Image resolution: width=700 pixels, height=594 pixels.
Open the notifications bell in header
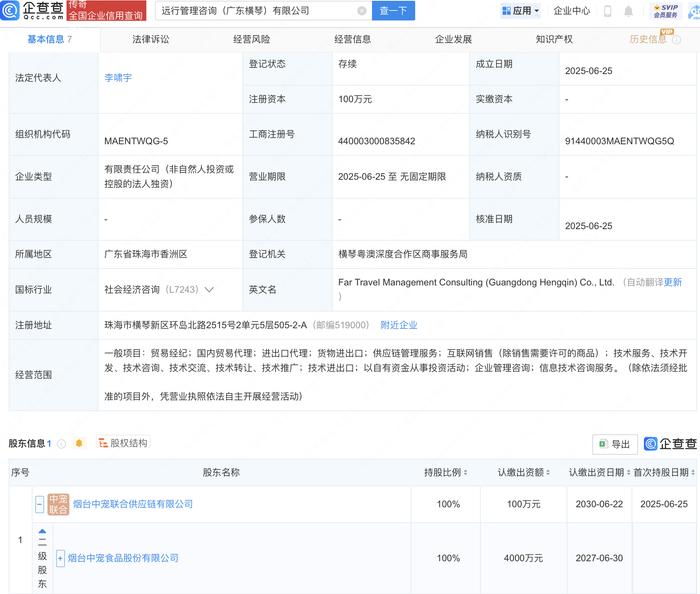click(628, 11)
